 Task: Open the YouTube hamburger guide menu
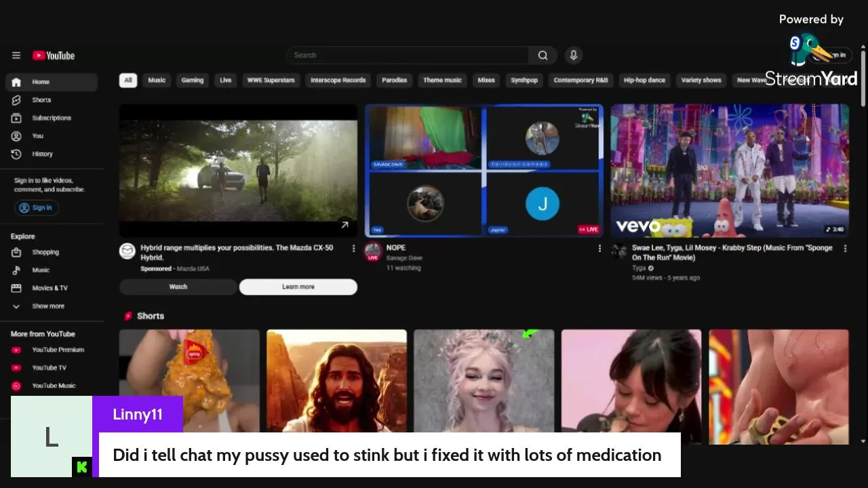point(16,56)
